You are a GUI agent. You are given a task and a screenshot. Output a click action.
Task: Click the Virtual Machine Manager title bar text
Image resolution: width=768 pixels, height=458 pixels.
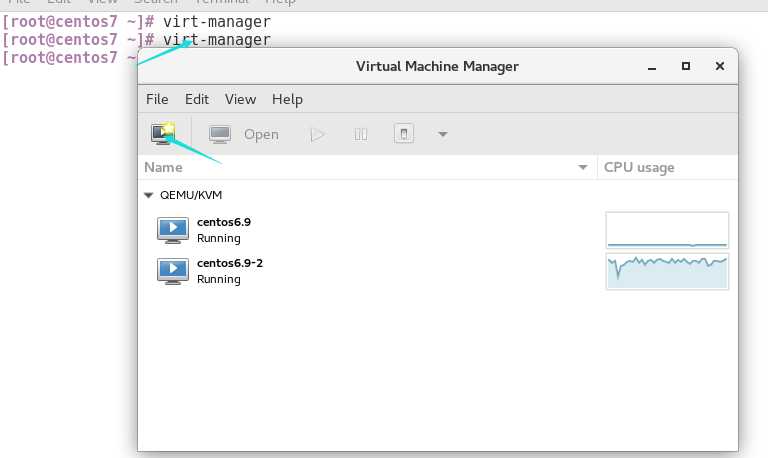click(437, 66)
